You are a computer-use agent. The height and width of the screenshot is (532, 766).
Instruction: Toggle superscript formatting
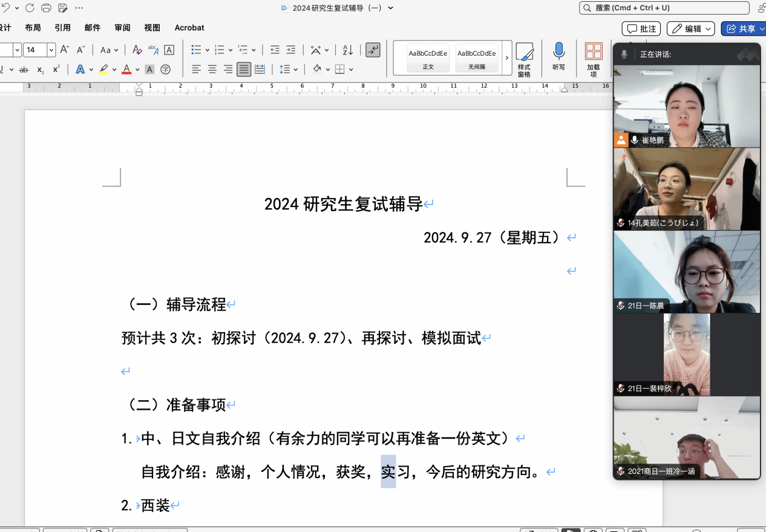click(56, 69)
